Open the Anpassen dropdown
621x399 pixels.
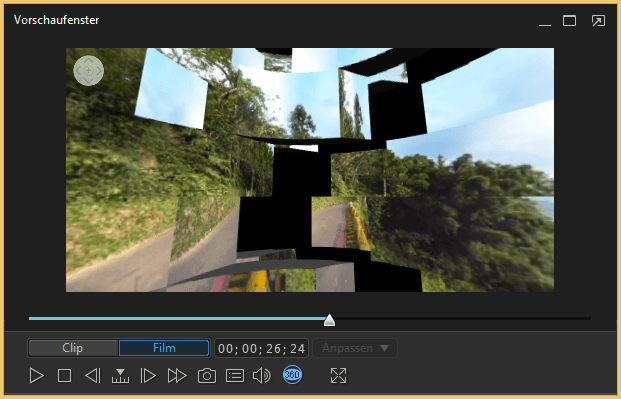pos(355,348)
